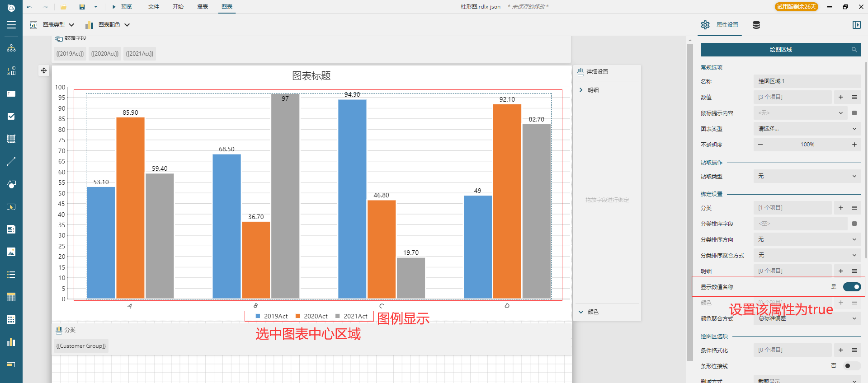Open the 属性设置 properties gear tab
The width and height of the screenshot is (868, 383).
tap(719, 25)
